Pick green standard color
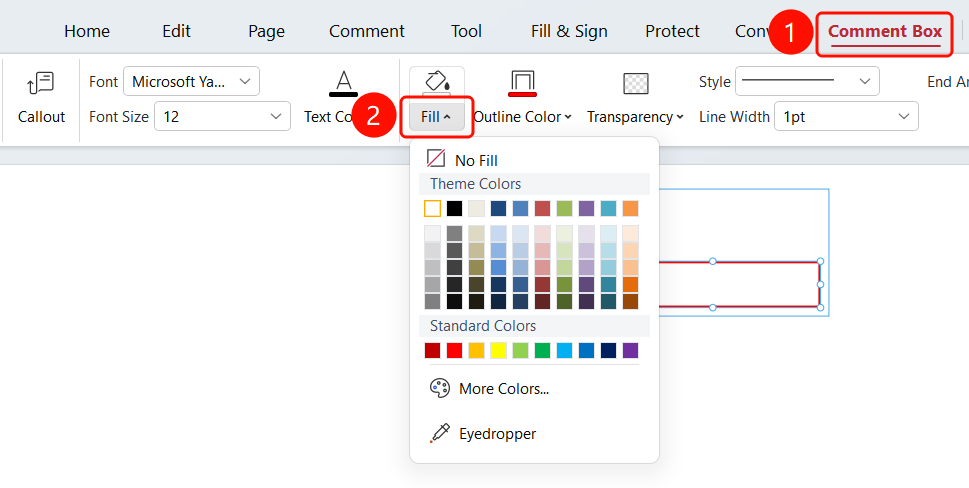This screenshot has width=969, height=488. point(543,351)
